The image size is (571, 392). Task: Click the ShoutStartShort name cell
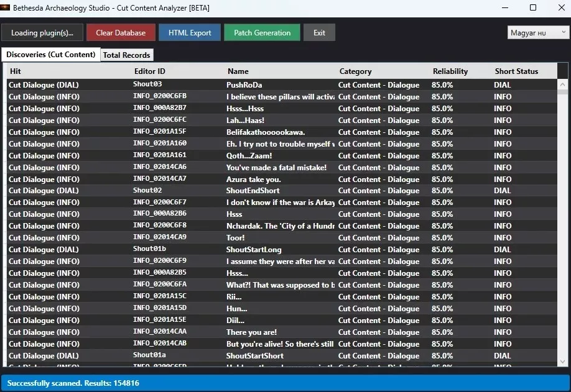click(x=255, y=355)
